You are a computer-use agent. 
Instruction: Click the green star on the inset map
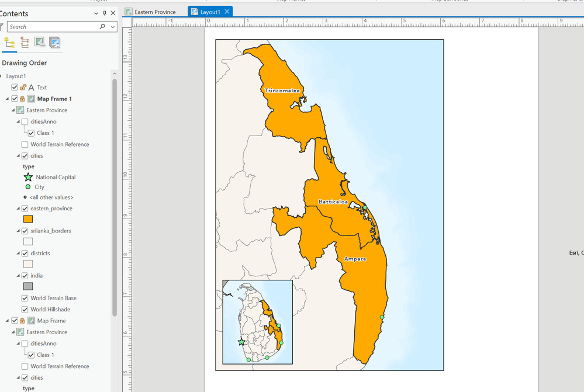coord(241,342)
